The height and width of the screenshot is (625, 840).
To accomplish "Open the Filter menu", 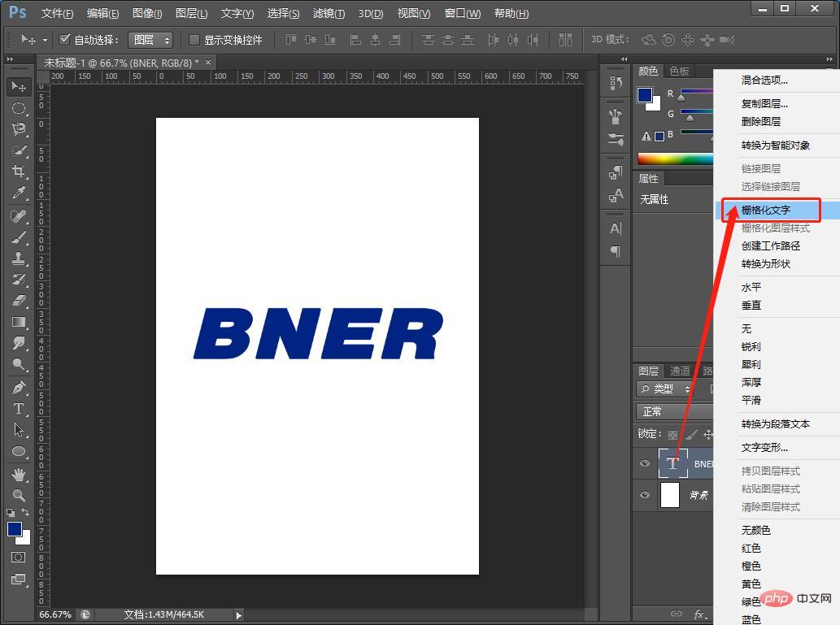I will pyautogui.click(x=329, y=13).
